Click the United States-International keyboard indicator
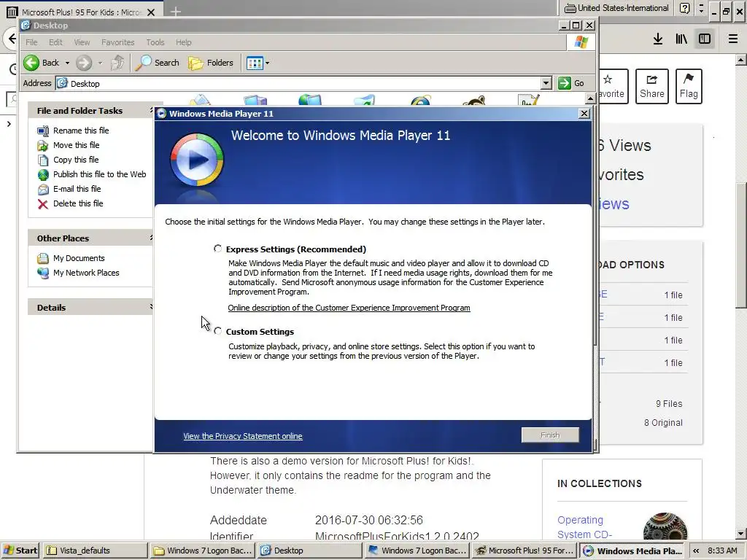The height and width of the screenshot is (560, 747). click(x=616, y=8)
